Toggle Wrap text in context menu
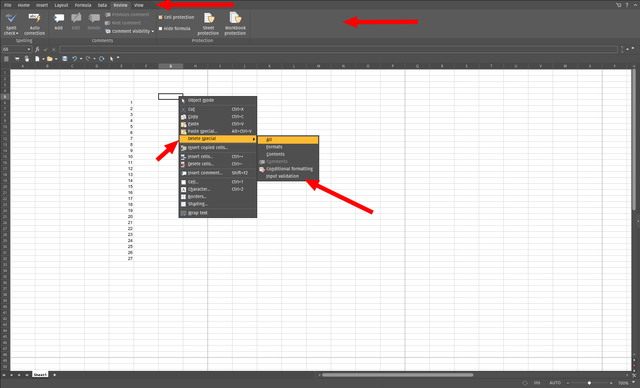The height and width of the screenshot is (388, 640). pos(218,213)
